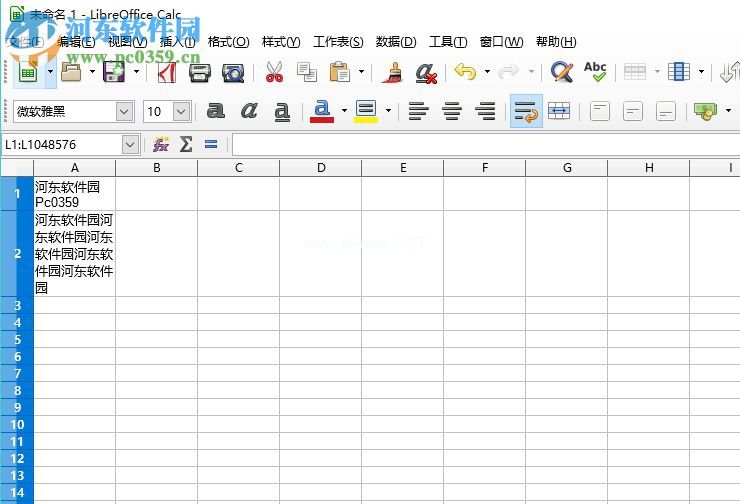This screenshot has width=740, height=504.
Task: Open the Function Wizard icon
Action: (x=160, y=144)
